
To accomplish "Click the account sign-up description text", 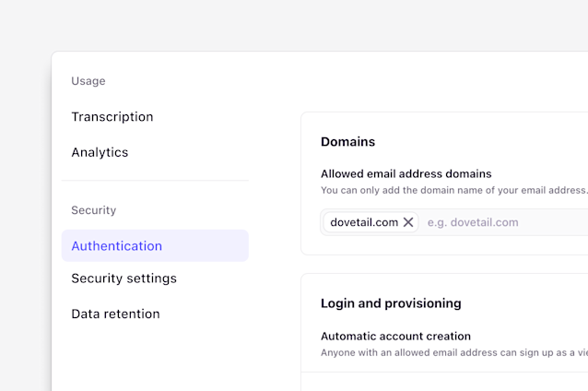I will click(453, 352).
